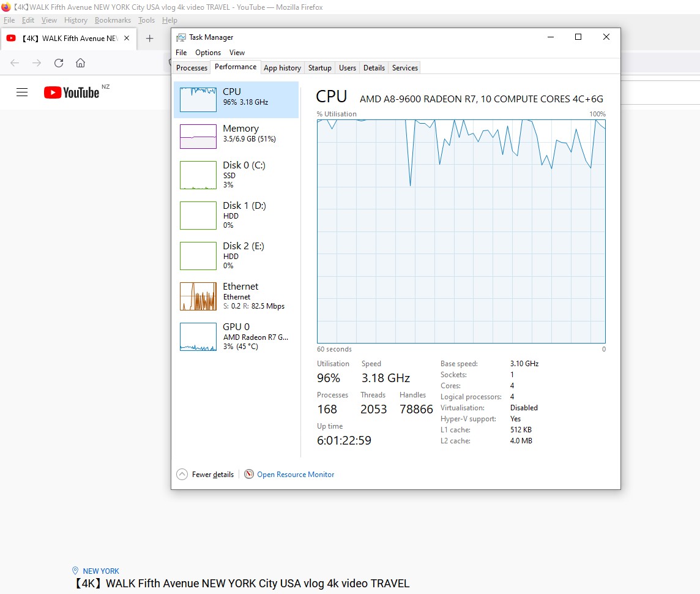Switch to the App history tab
This screenshot has width=700, height=594.
pos(282,68)
